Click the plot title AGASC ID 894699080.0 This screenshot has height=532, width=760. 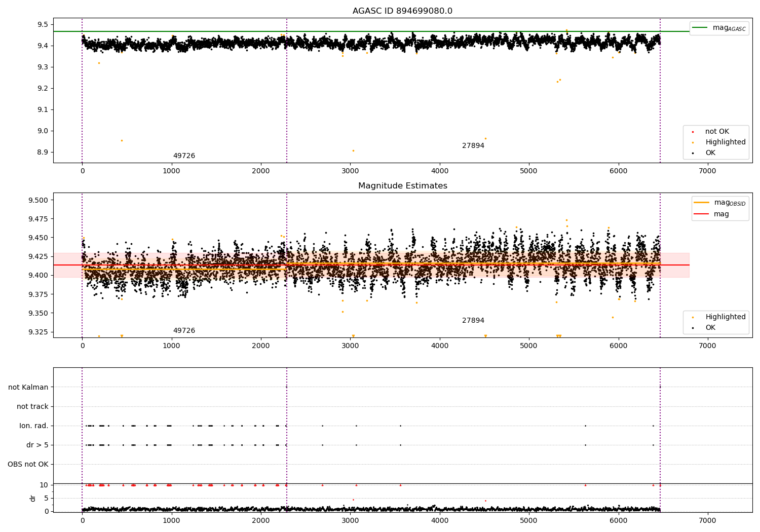coord(402,11)
